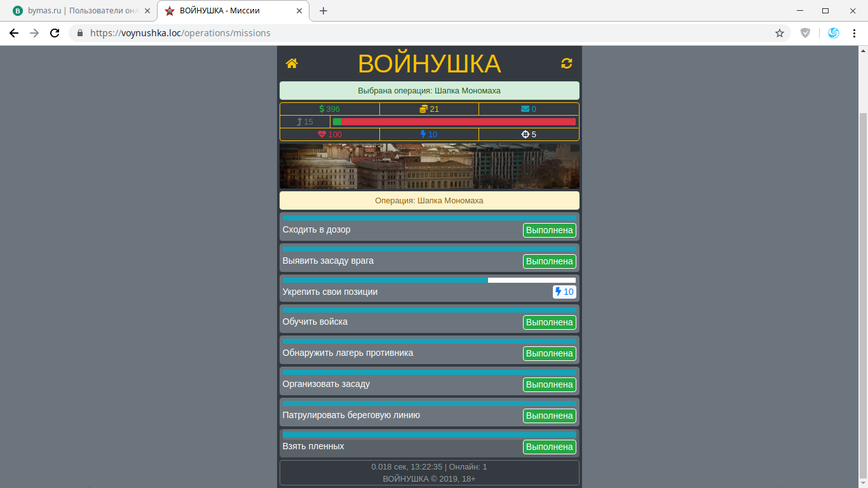Click Выполнена button for Взять пленных
Image resolution: width=868 pixels, height=488 pixels.
(x=549, y=447)
